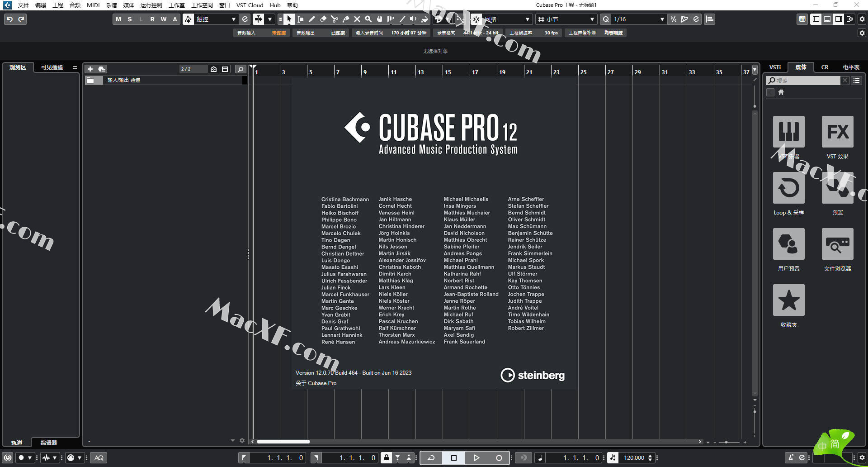The height and width of the screenshot is (467, 868).
Task: Open the record mode dropdown
Action: [25, 457]
